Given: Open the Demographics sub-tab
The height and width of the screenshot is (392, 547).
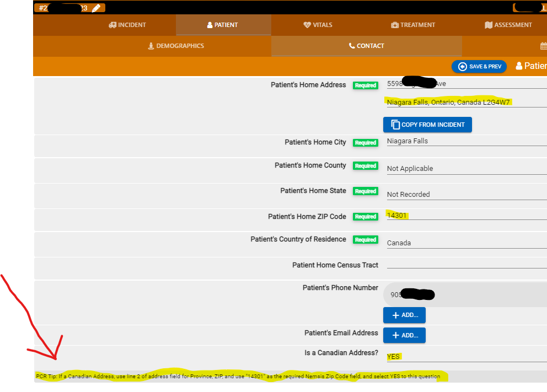Looking at the screenshot, I should pos(176,46).
